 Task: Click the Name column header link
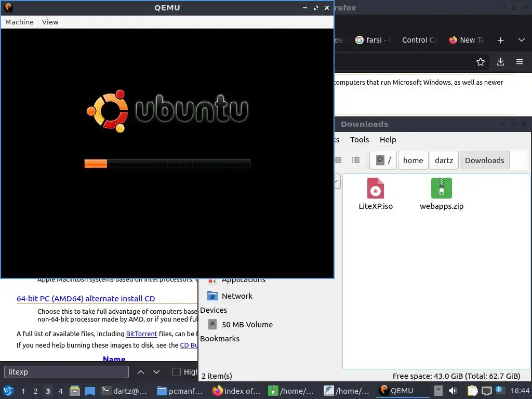click(114, 358)
